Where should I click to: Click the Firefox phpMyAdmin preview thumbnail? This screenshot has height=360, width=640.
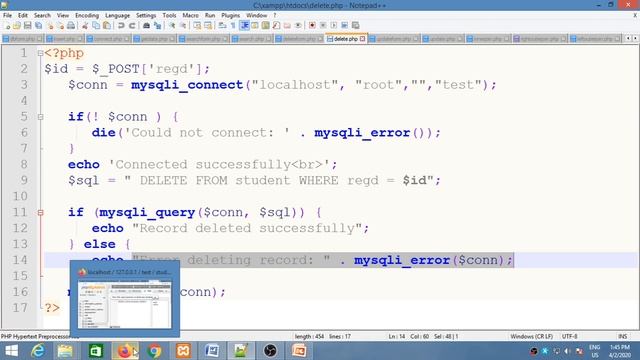coord(124,304)
